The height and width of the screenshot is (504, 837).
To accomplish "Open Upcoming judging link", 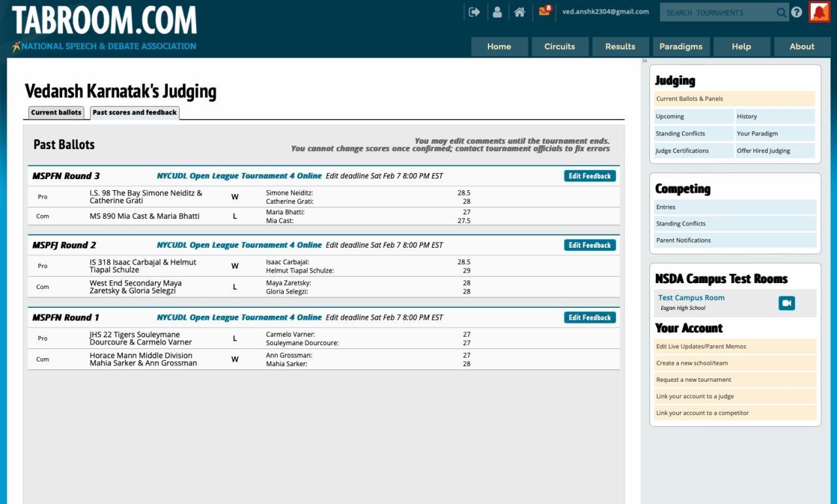I will (694, 116).
